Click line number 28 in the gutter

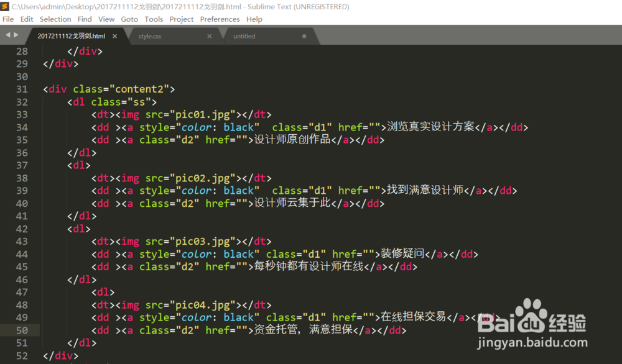click(x=22, y=51)
